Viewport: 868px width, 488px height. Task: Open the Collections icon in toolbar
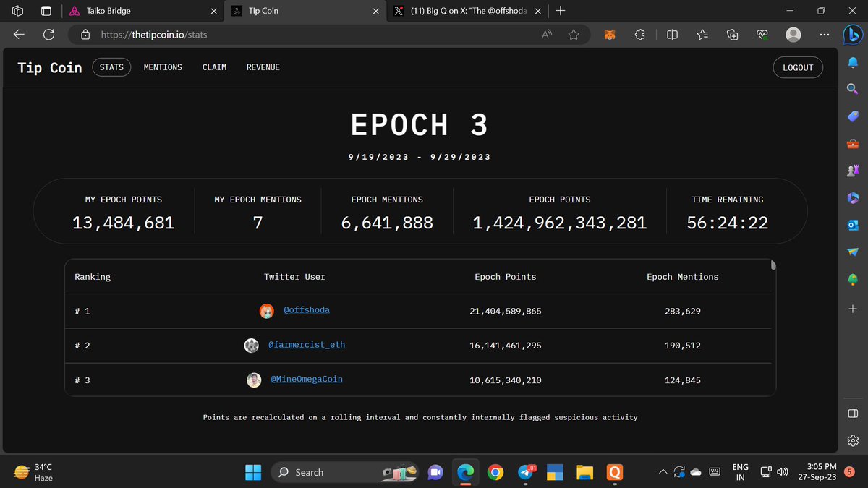pyautogui.click(x=732, y=35)
